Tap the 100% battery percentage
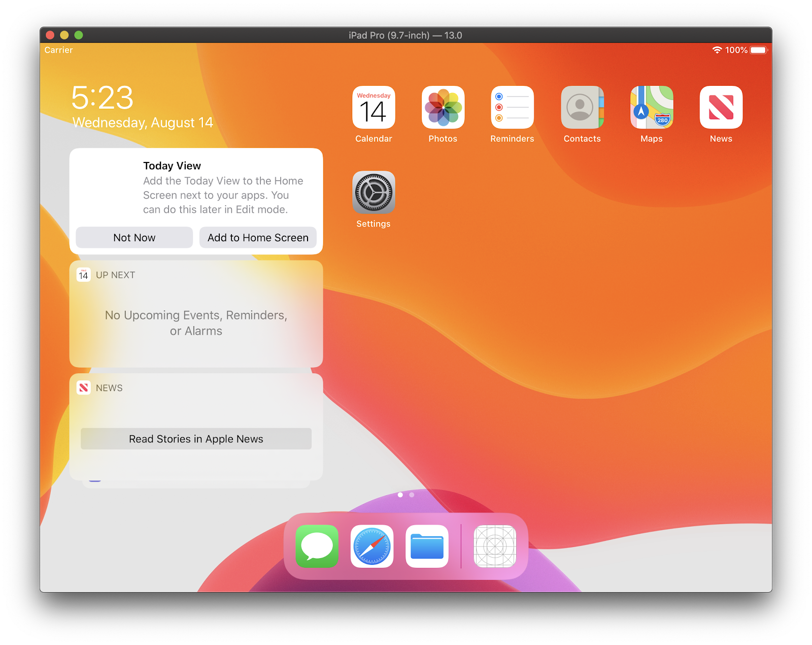Image resolution: width=812 pixels, height=645 pixels. 736,50
